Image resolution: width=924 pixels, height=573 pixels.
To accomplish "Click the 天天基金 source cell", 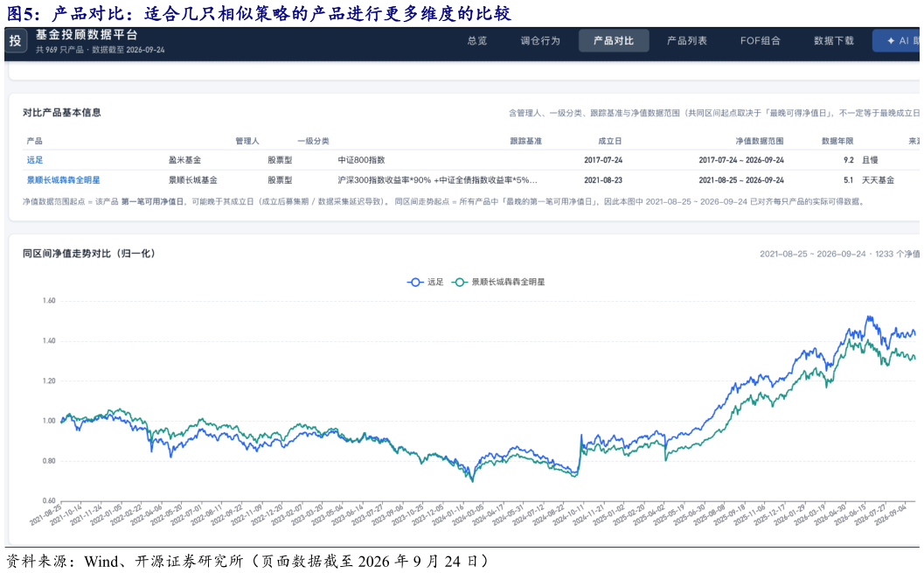I will pyautogui.click(x=878, y=180).
